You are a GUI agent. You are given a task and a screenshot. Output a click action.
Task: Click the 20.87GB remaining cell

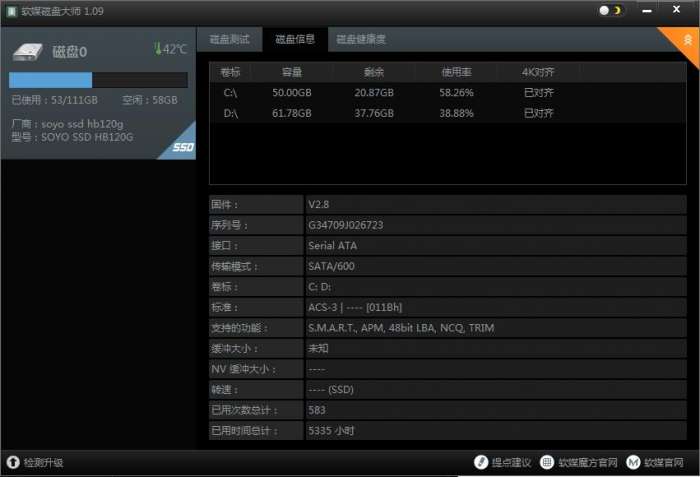click(x=374, y=92)
